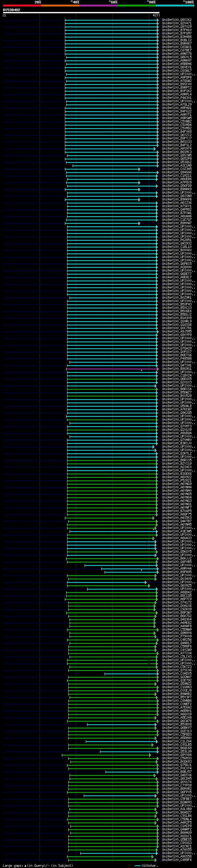The width and height of the screenshot is (197, 868).
Task: Select hit label UniRef100_B4FG22
Action: click(x=176, y=111)
